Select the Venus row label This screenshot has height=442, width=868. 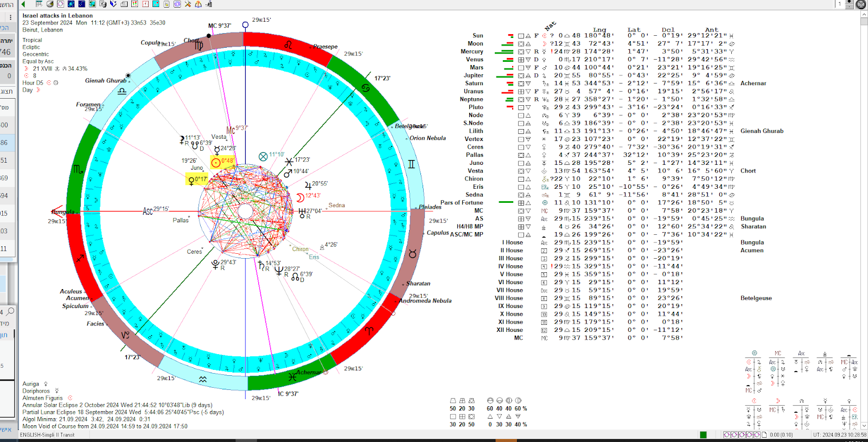474,60
